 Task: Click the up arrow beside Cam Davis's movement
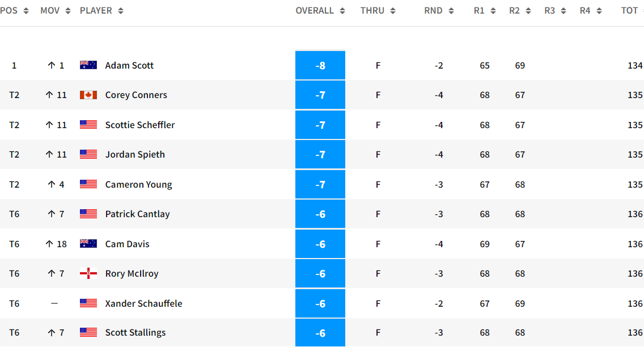[49, 244]
